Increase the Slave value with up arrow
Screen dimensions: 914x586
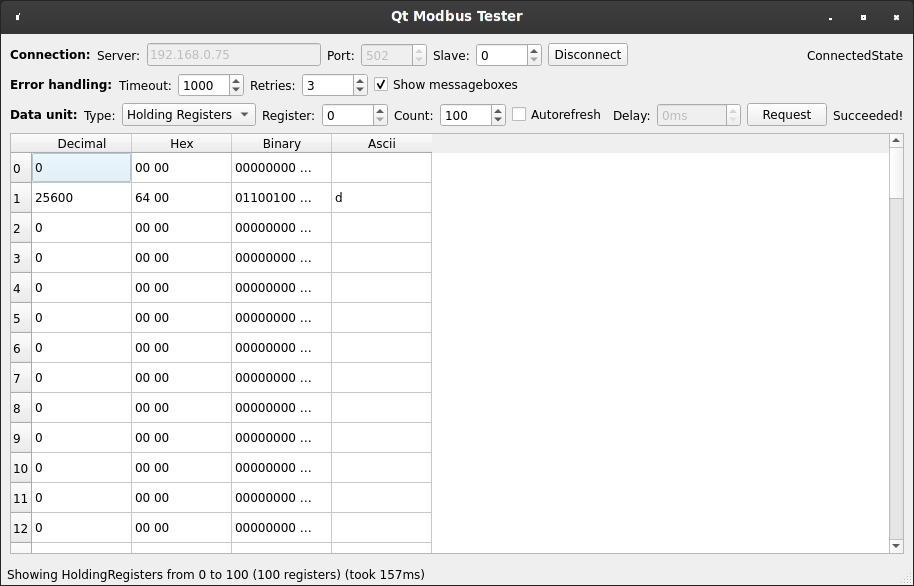pos(534,50)
